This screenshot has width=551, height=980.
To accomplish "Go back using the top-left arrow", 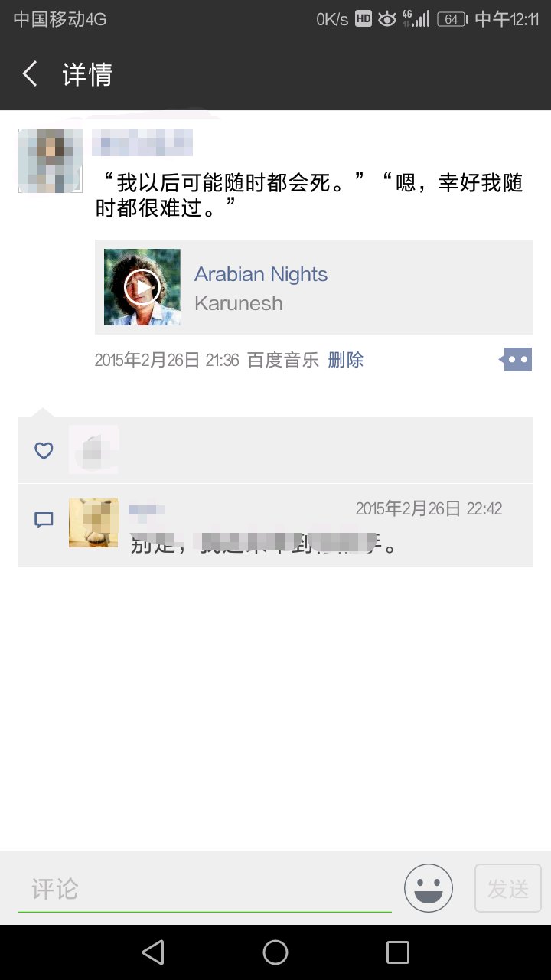I will (30, 74).
